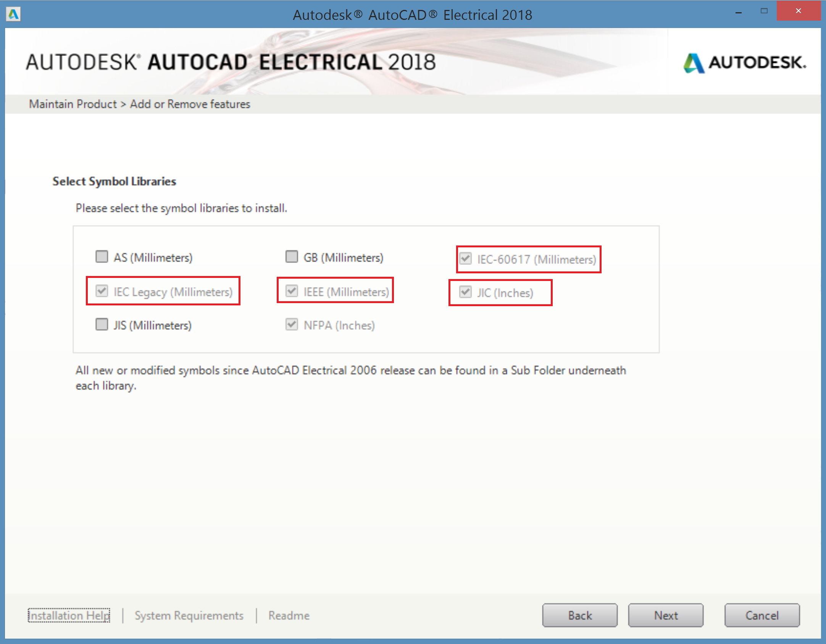The height and width of the screenshot is (644, 826).
Task: Select Add or Remove features breadcrumb item
Action: point(190,104)
